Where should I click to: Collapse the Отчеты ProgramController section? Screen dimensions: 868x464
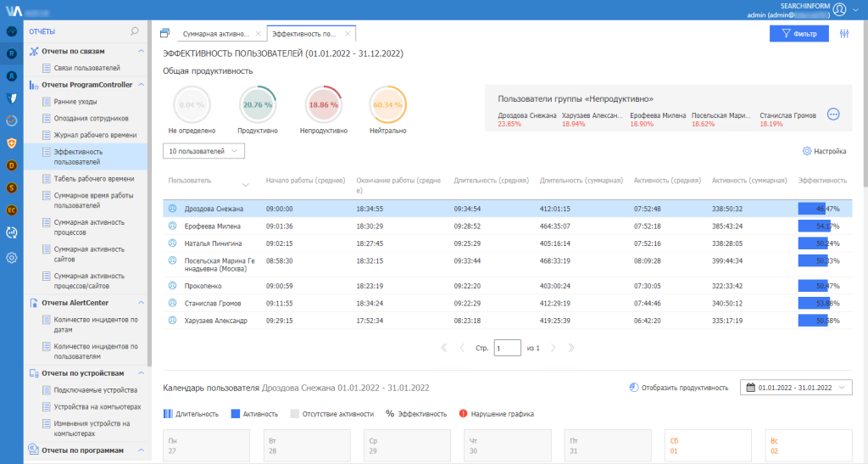tap(141, 85)
